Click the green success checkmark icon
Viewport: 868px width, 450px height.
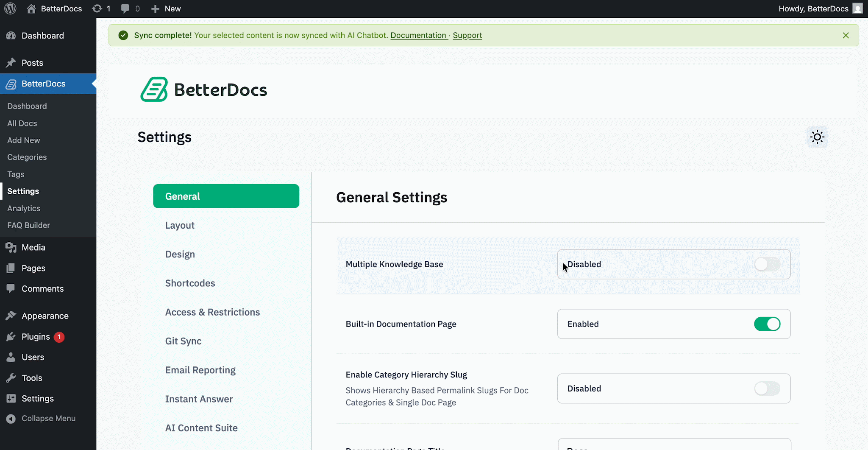pos(123,35)
